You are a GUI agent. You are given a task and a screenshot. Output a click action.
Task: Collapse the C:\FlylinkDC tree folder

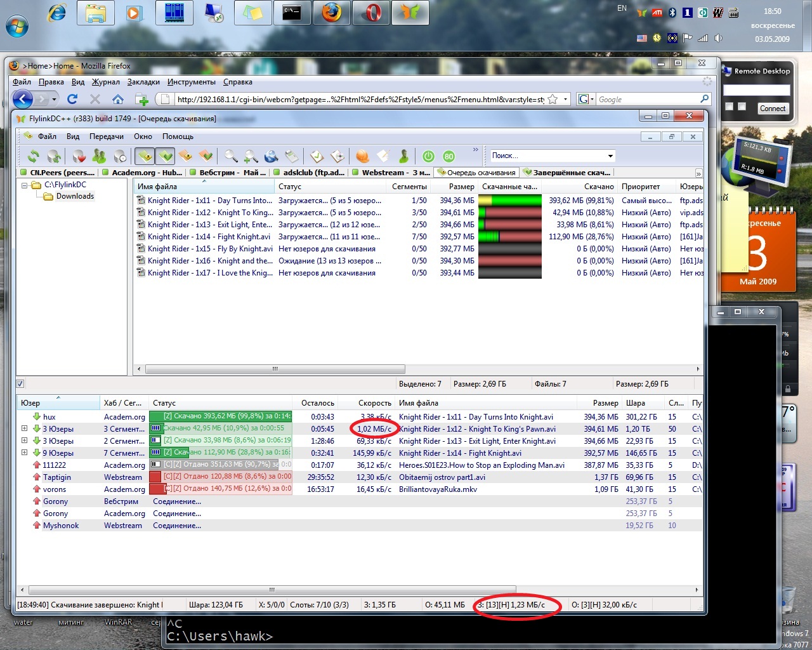click(25, 185)
